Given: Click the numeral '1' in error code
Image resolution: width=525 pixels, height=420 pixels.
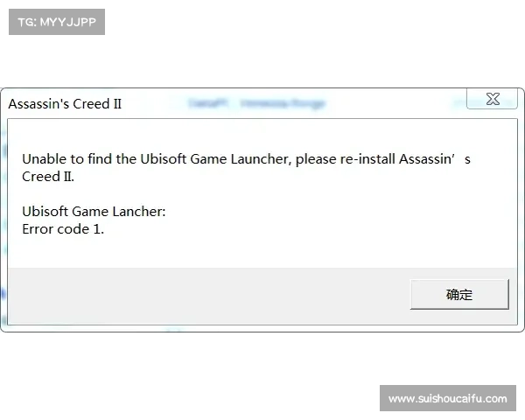Looking at the screenshot, I should click(97, 229).
